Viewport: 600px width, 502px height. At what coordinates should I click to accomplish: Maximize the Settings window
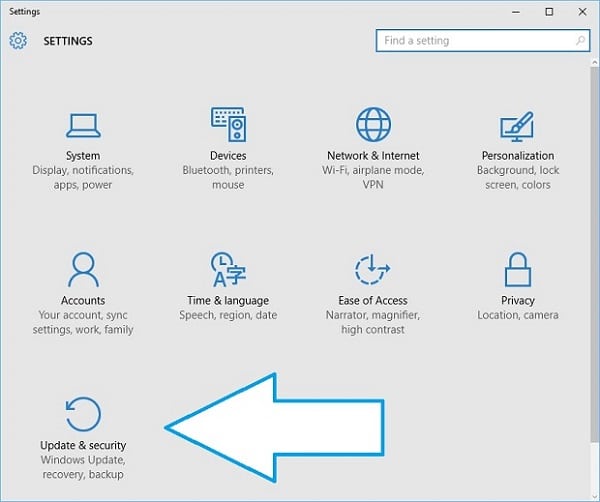[x=549, y=12]
